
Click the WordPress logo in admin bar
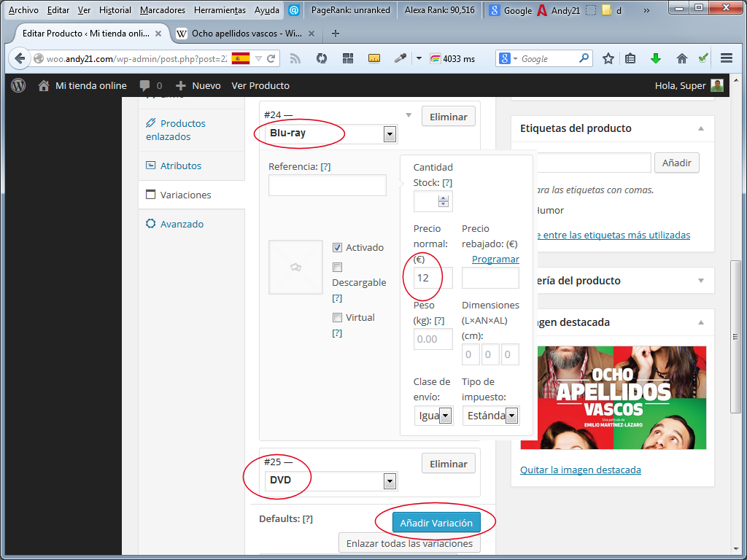[18, 85]
